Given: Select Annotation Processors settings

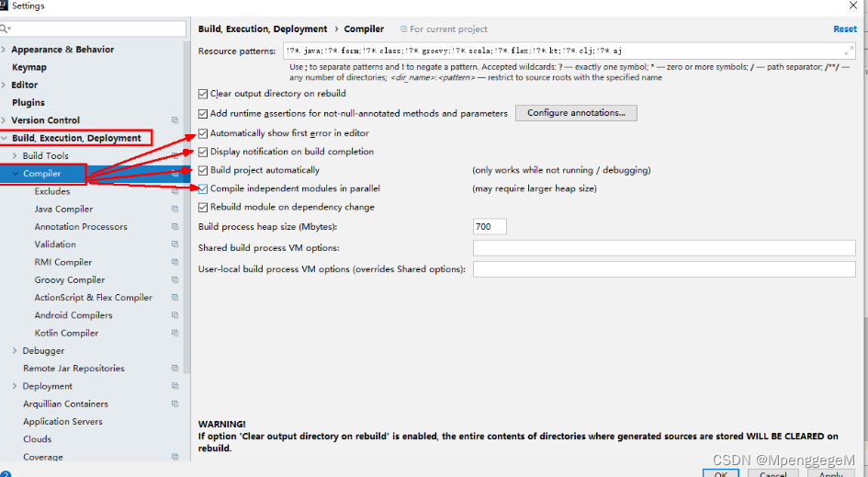Looking at the screenshot, I should click(81, 227).
